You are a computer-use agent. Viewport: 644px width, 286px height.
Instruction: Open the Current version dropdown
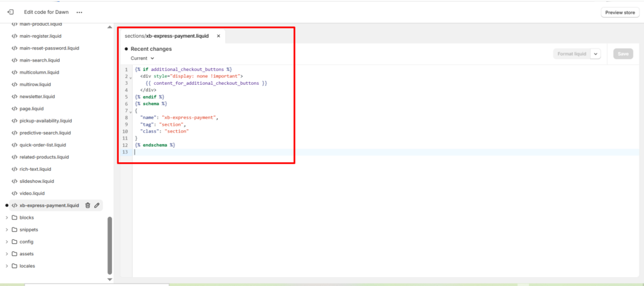[142, 58]
